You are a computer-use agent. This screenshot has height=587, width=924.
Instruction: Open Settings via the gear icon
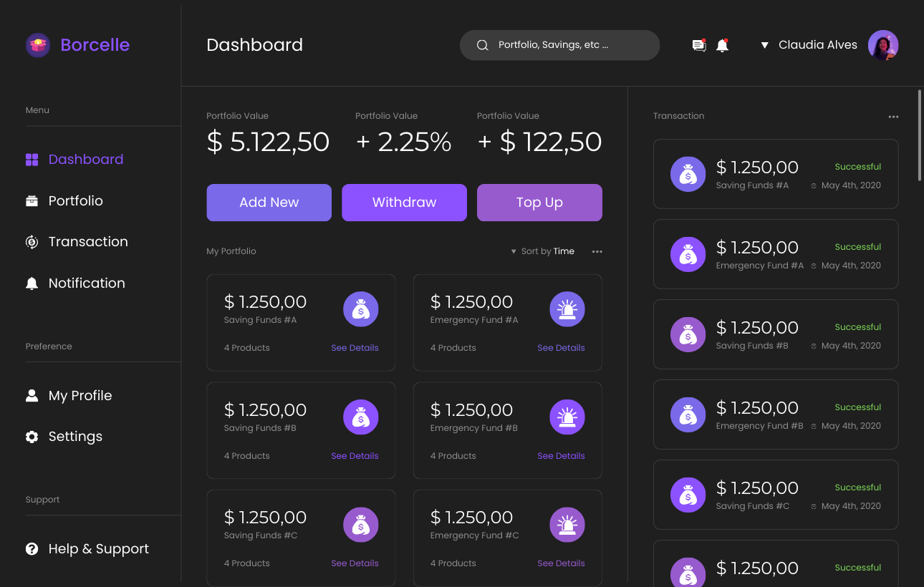click(32, 436)
